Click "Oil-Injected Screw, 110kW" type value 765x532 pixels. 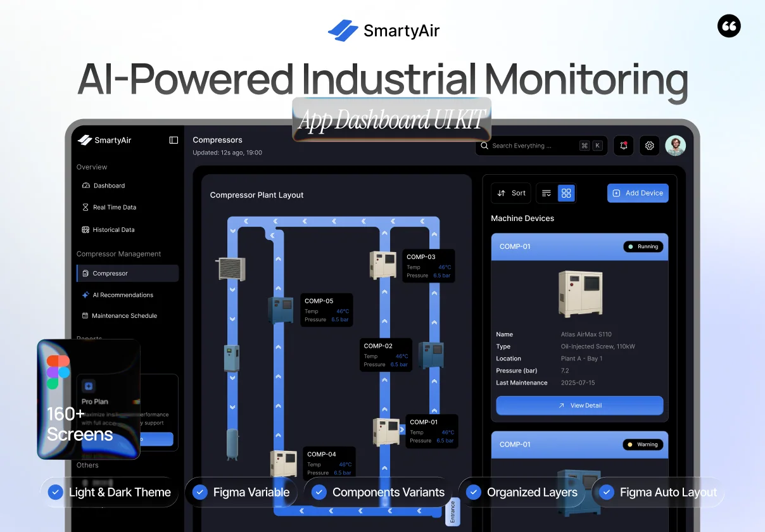598,346
